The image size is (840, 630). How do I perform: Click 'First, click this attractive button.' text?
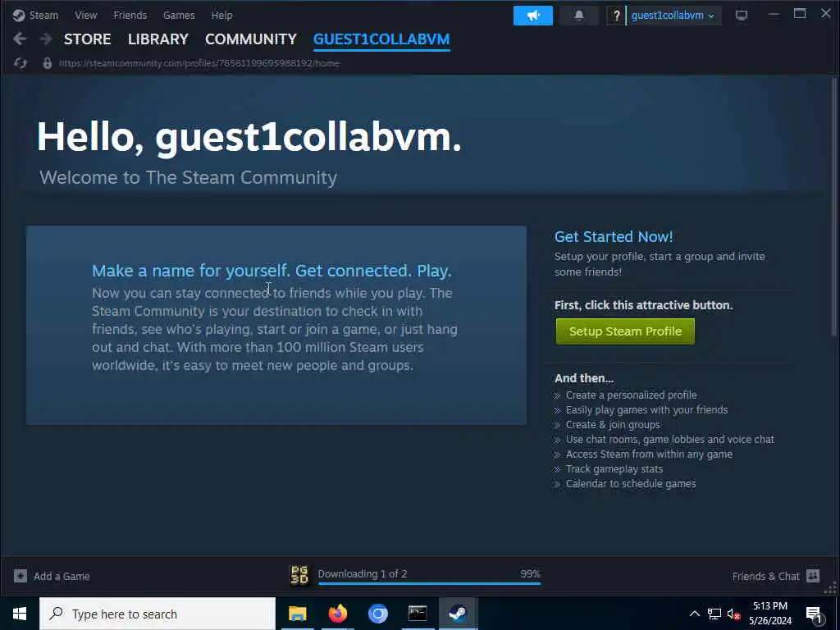click(643, 305)
